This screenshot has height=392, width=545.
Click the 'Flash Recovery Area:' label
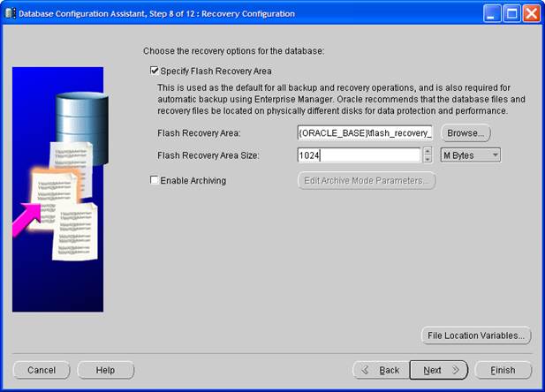[199, 133]
